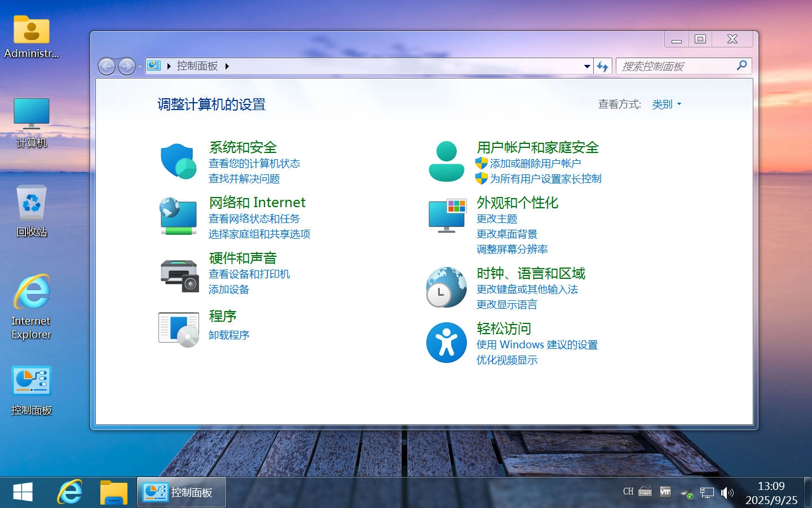This screenshot has height=508, width=812.
Task: Click 更改桌面背景 link
Action: [x=507, y=234]
